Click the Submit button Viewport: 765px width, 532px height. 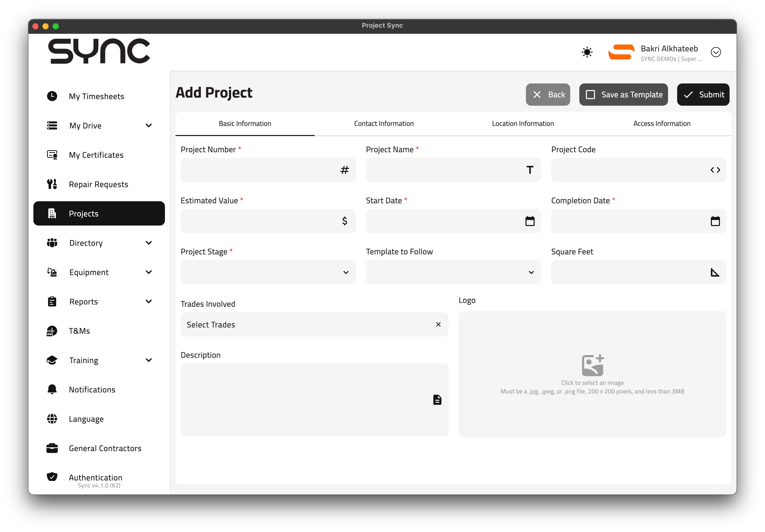[x=703, y=95]
